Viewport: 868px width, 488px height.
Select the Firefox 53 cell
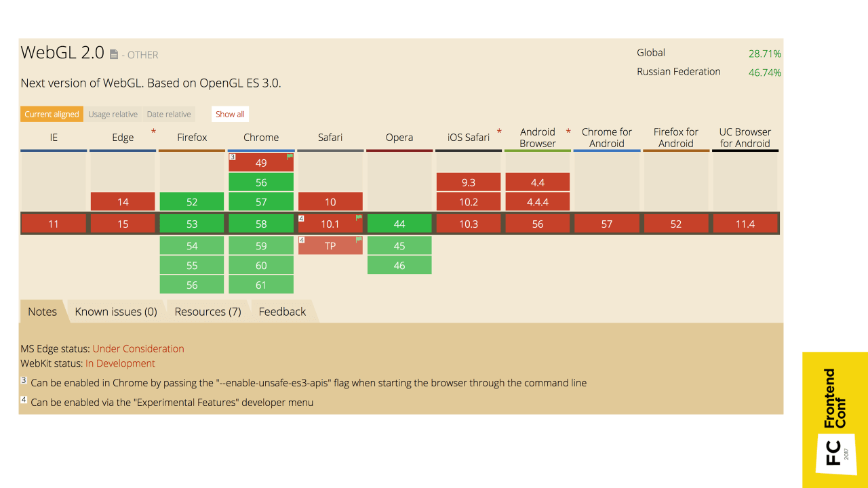pyautogui.click(x=192, y=224)
